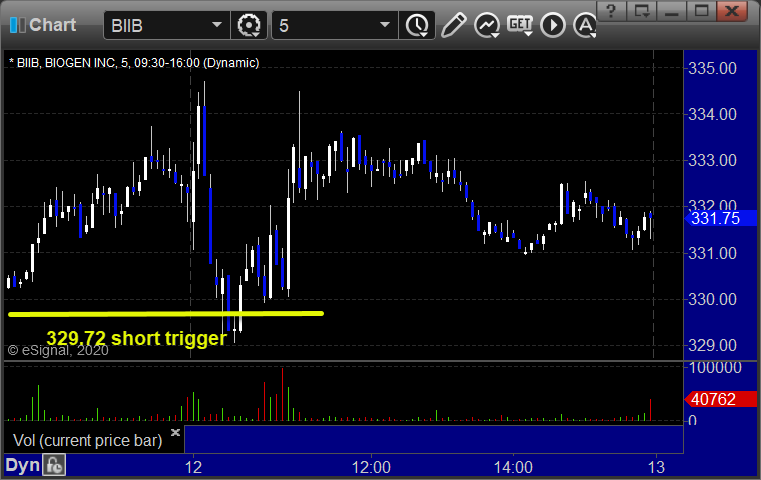Screen dimensions: 761x480
Task: Click the 100000 volume axis label
Action: pyautogui.click(x=715, y=367)
